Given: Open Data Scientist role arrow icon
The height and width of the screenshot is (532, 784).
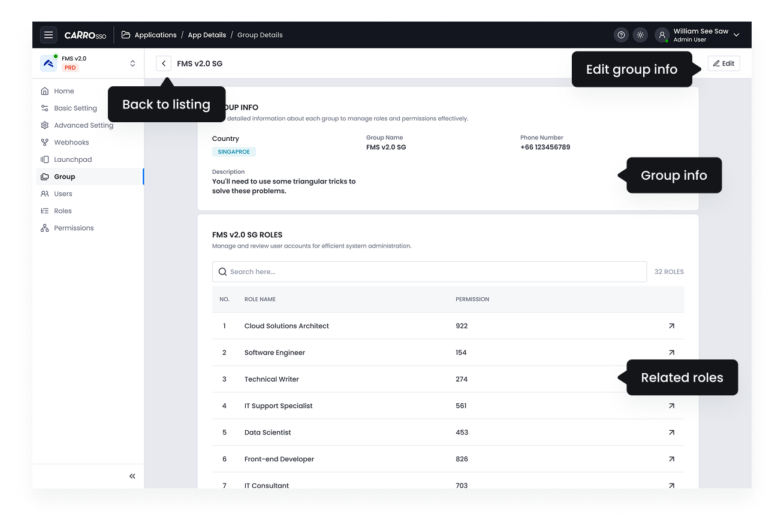Looking at the screenshot, I should click(671, 433).
